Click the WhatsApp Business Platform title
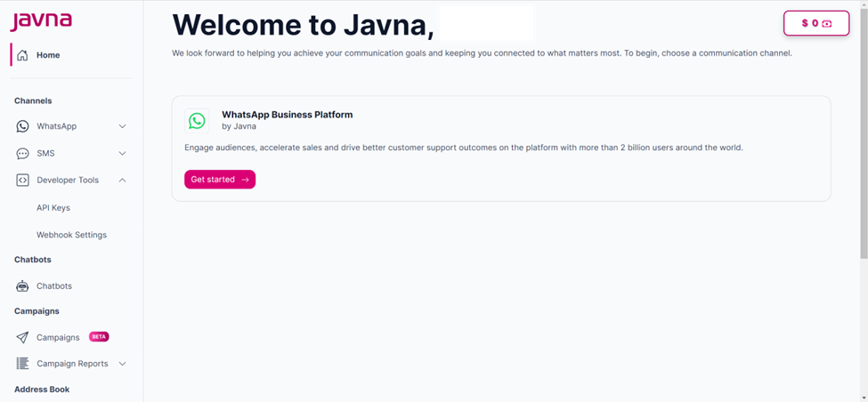 tap(288, 115)
